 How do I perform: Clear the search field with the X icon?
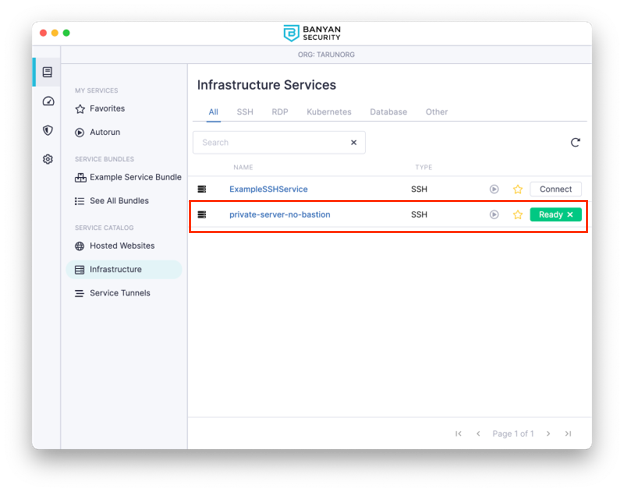(x=353, y=143)
